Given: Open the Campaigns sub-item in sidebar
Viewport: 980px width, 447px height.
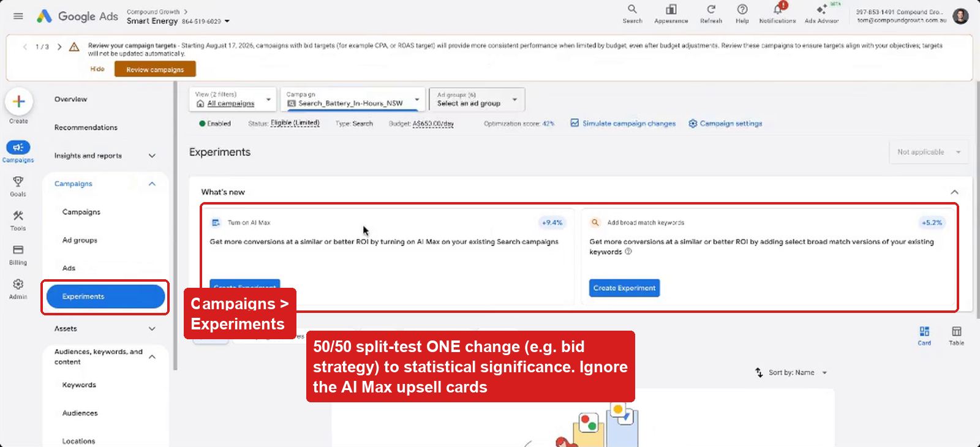Looking at the screenshot, I should click(81, 212).
